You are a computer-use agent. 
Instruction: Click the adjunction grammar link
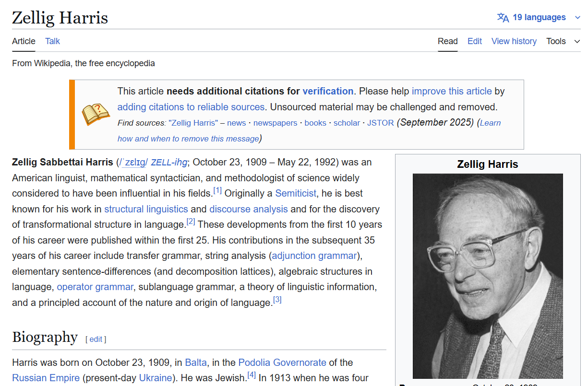pos(314,256)
